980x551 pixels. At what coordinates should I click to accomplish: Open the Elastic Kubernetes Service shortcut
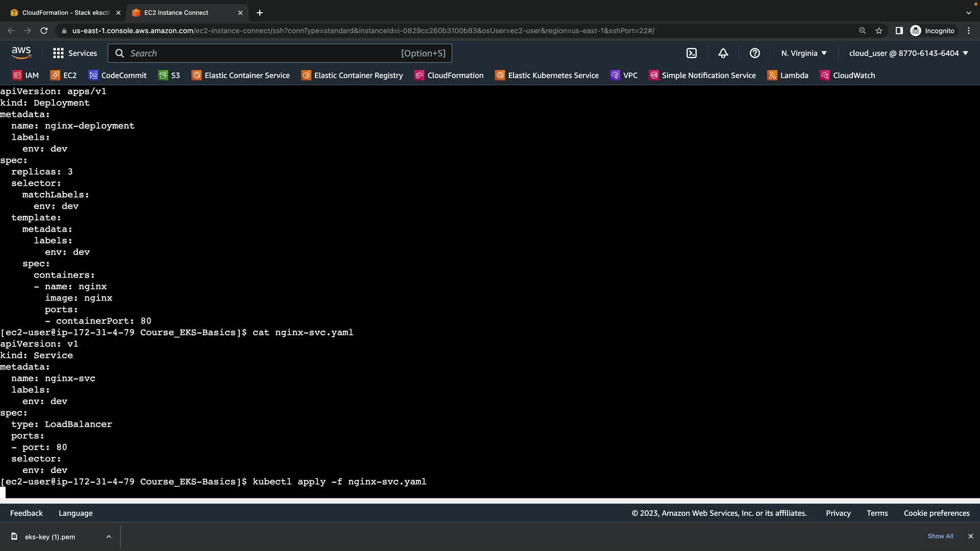pos(547,76)
